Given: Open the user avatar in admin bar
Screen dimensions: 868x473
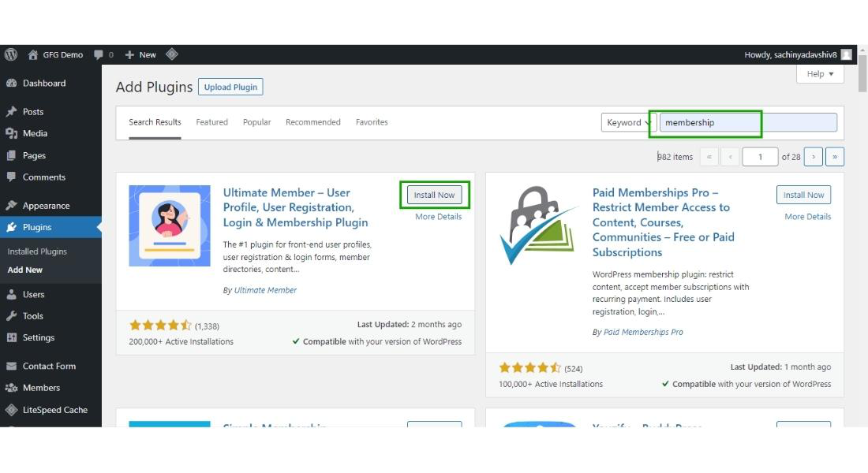Looking at the screenshot, I should [x=846, y=54].
